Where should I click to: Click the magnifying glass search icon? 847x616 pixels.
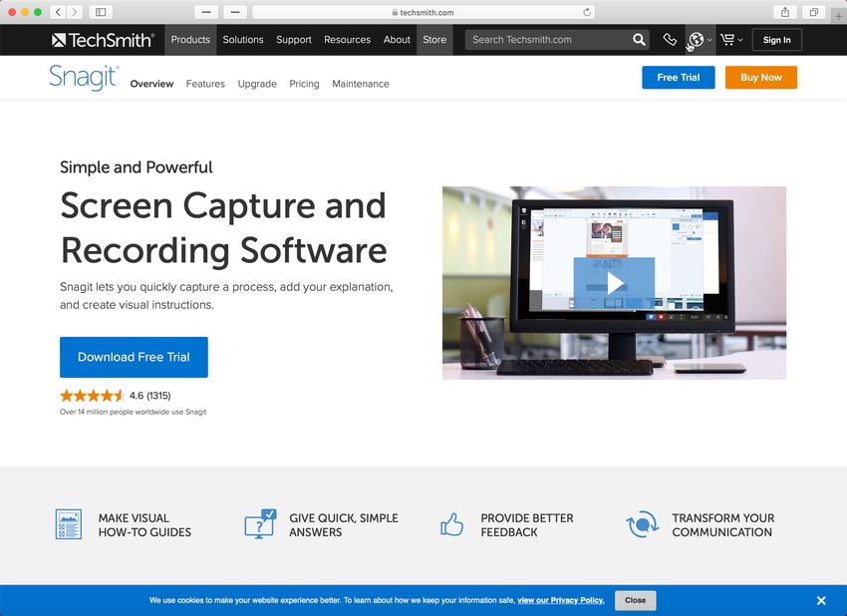tap(639, 40)
